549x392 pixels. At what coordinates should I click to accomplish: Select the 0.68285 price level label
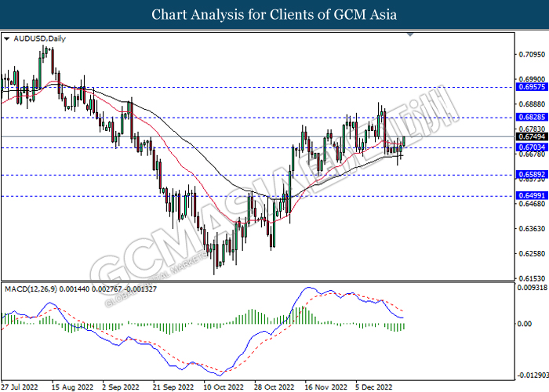[x=532, y=118]
